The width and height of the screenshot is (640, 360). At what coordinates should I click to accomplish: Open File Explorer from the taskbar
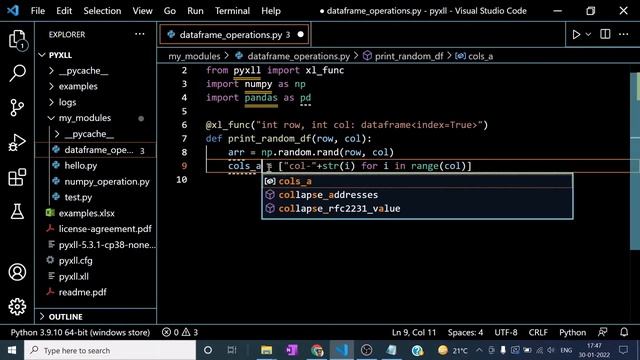(267, 350)
